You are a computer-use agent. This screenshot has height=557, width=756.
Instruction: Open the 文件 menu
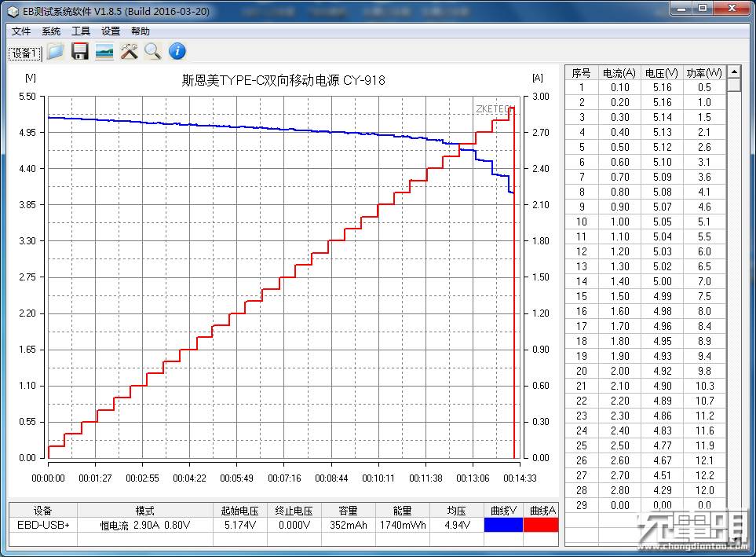point(21,31)
